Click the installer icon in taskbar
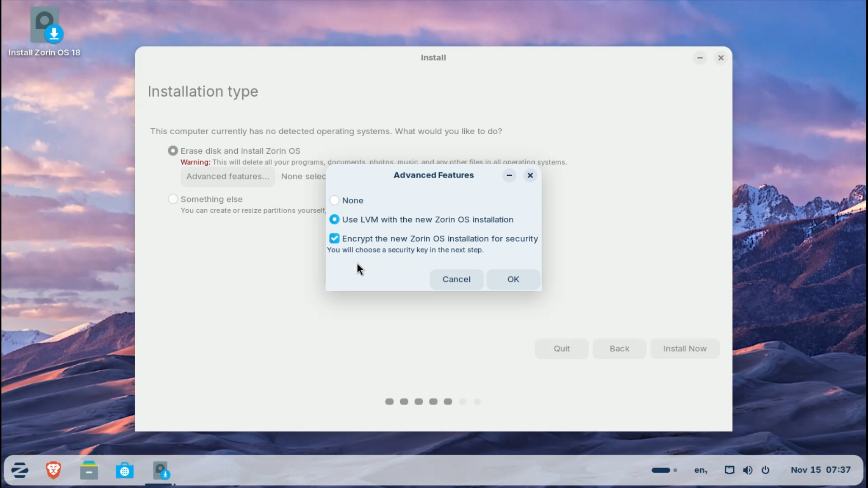Viewport: 868px width, 488px height. [x=160, y=470]
